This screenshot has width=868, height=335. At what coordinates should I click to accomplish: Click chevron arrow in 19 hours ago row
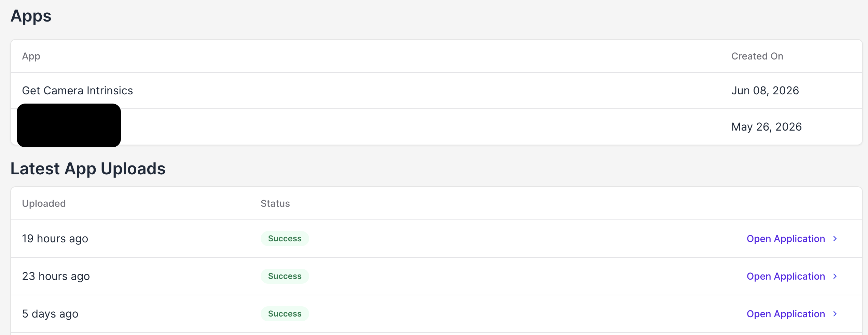(835, 239)
